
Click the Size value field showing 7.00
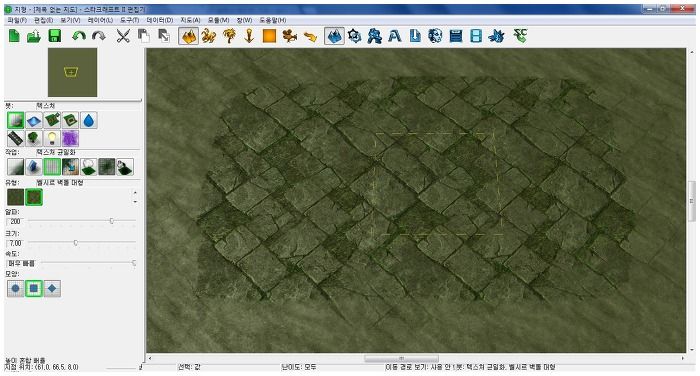point(14,243)
